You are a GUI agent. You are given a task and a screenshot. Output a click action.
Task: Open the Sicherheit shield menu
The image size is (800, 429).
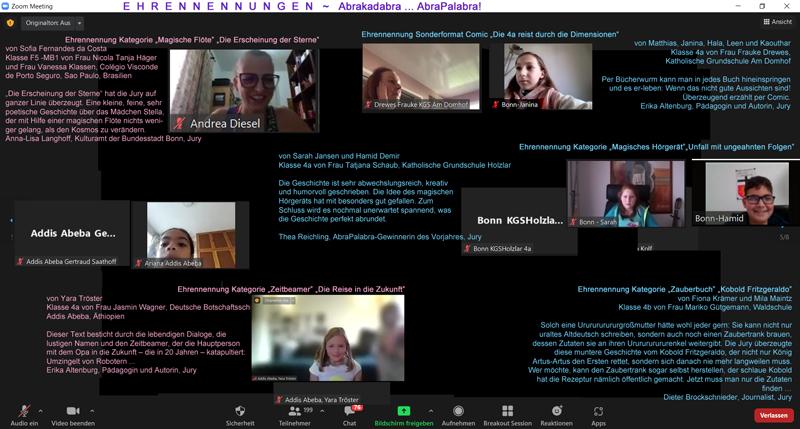click(x=240, y=415)
